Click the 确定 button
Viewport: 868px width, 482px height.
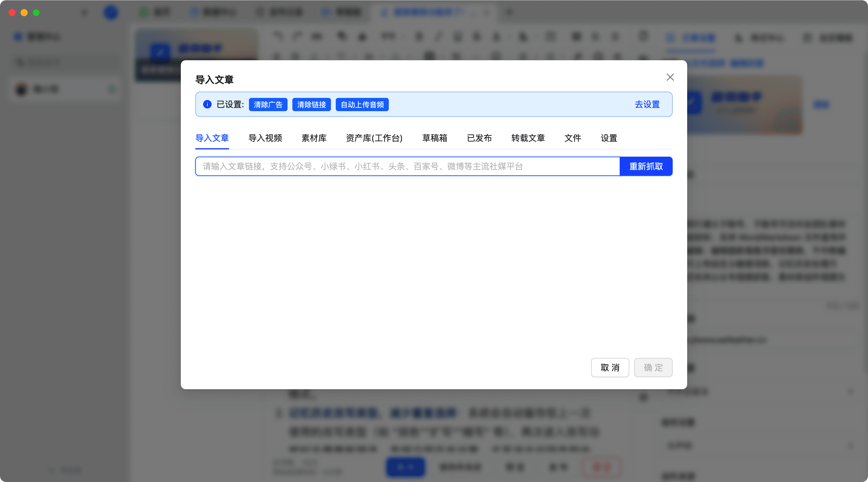653,368
